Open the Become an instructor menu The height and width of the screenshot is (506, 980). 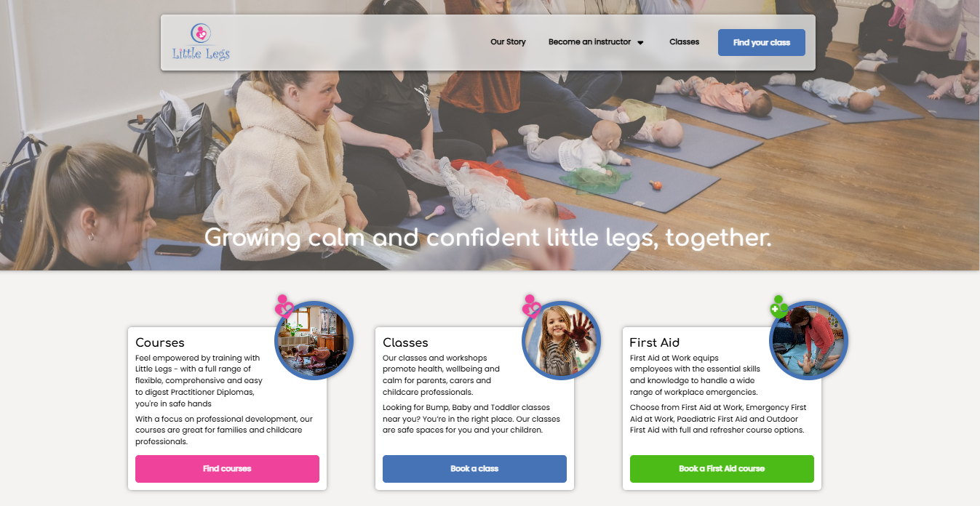coord(589,42)
